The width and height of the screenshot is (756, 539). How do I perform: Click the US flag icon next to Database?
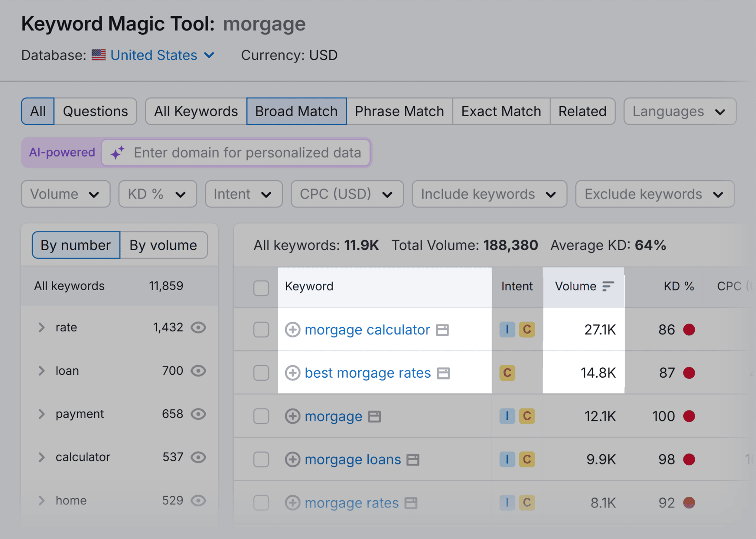[99, 55]
